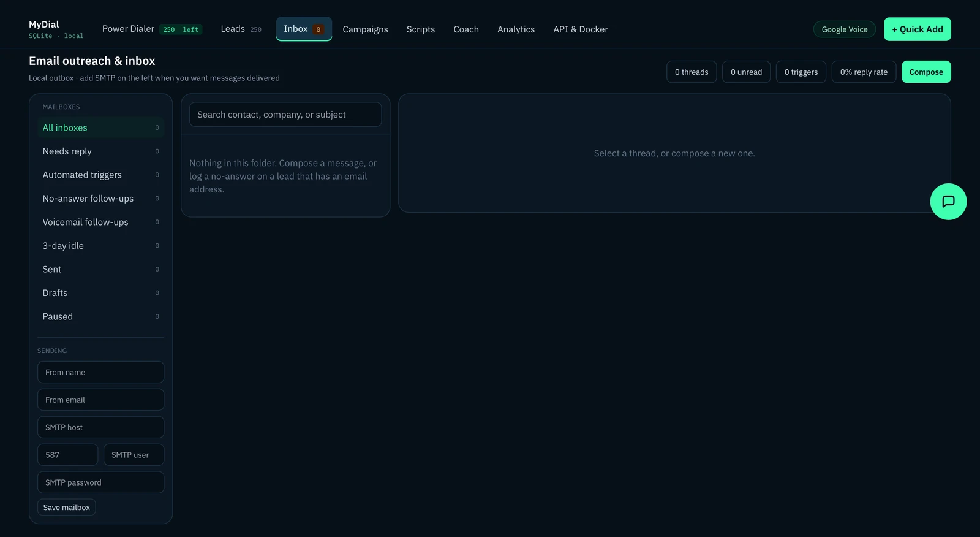Screen dimensions: 980x537
Task: Switch to the Leads tab
Action: [x=241, y=29]
